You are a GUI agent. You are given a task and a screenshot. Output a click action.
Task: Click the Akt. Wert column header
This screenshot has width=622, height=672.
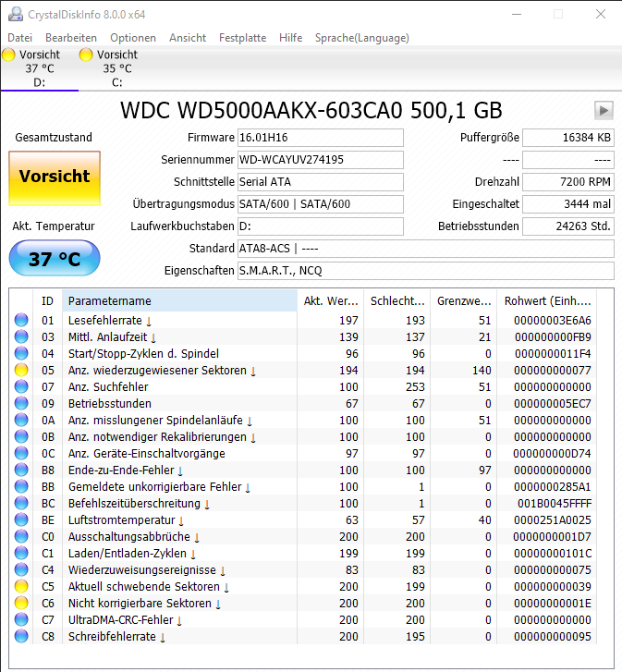pyautogui.click(x=330, y=300)
